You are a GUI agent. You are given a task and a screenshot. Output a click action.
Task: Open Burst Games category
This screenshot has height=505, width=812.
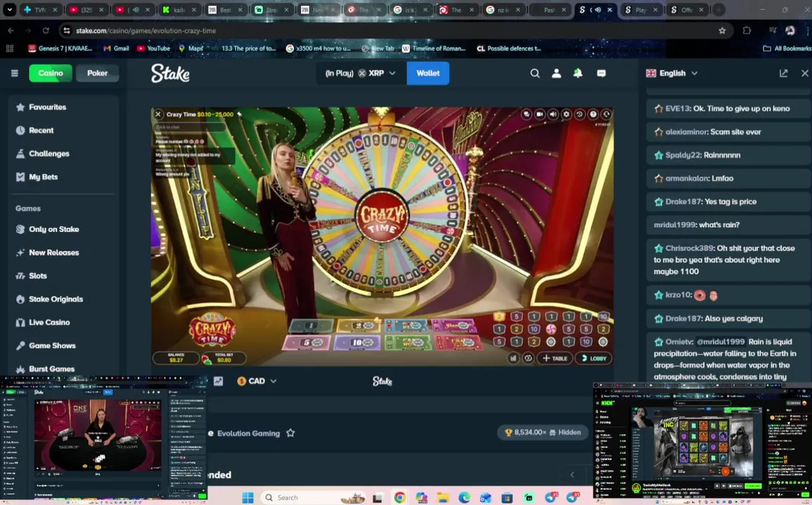pyautogui.click(x=63, y=369)
